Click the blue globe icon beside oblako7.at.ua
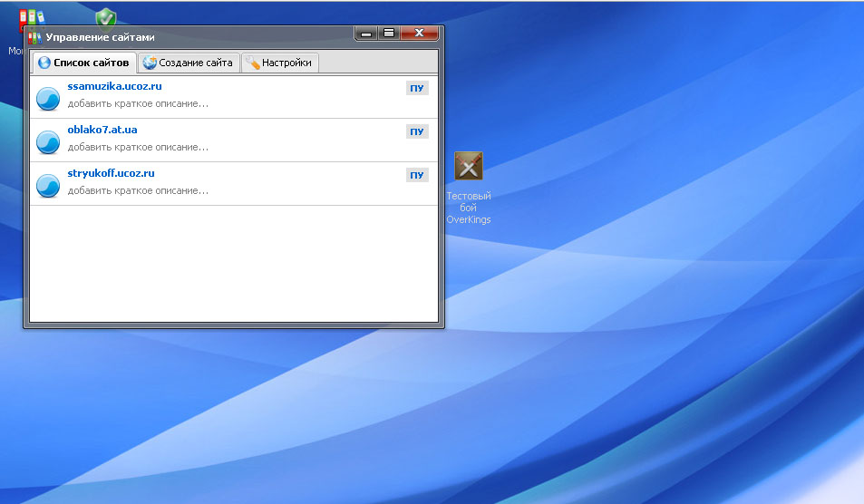Image resolution: width=864 pixels, height=504 pixels. tap(48, 142)
